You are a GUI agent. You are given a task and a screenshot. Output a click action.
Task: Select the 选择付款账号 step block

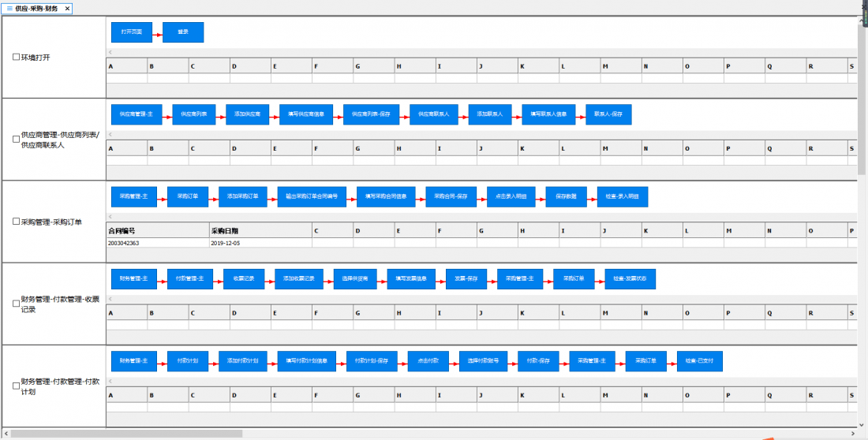[484, 361]
